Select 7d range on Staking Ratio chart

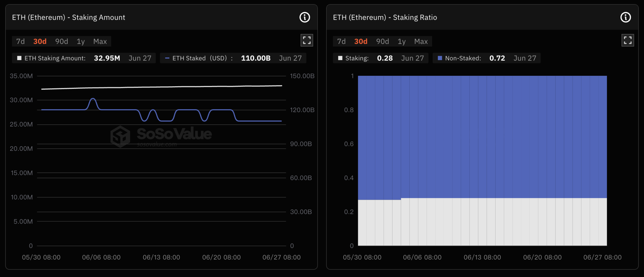(x=341, y=42)
